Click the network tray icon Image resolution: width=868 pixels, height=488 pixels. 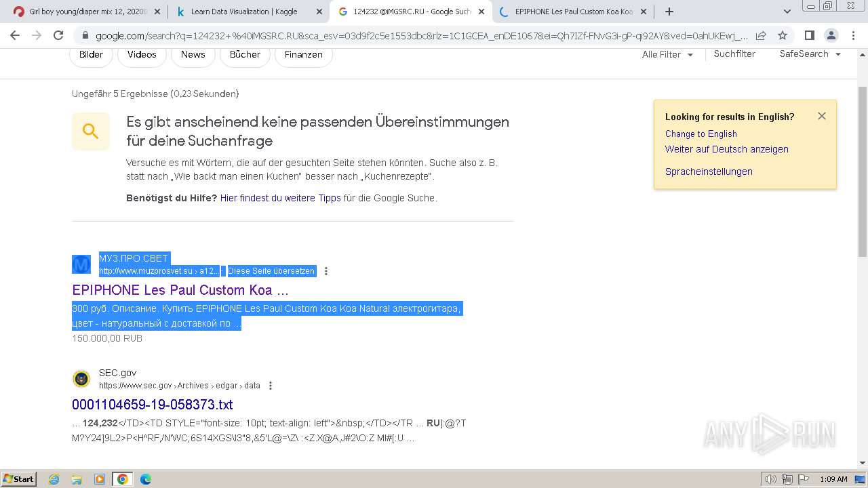[x=787, y=479]
